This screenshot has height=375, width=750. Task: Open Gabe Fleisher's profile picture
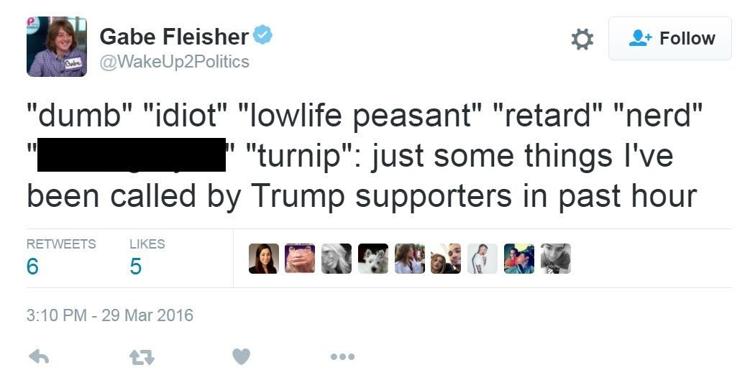(x=57, y=46)
